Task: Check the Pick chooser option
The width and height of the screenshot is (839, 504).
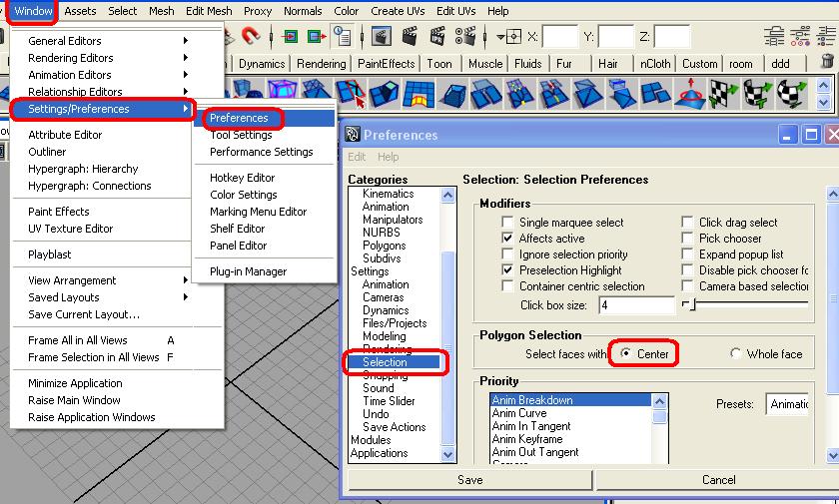Action: pos(687,238)
